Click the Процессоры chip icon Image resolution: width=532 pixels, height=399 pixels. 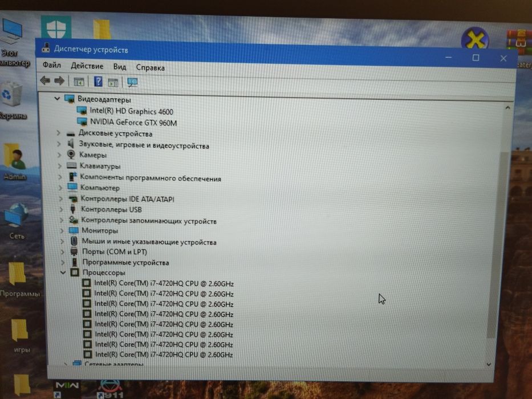(x=75, y=272)
